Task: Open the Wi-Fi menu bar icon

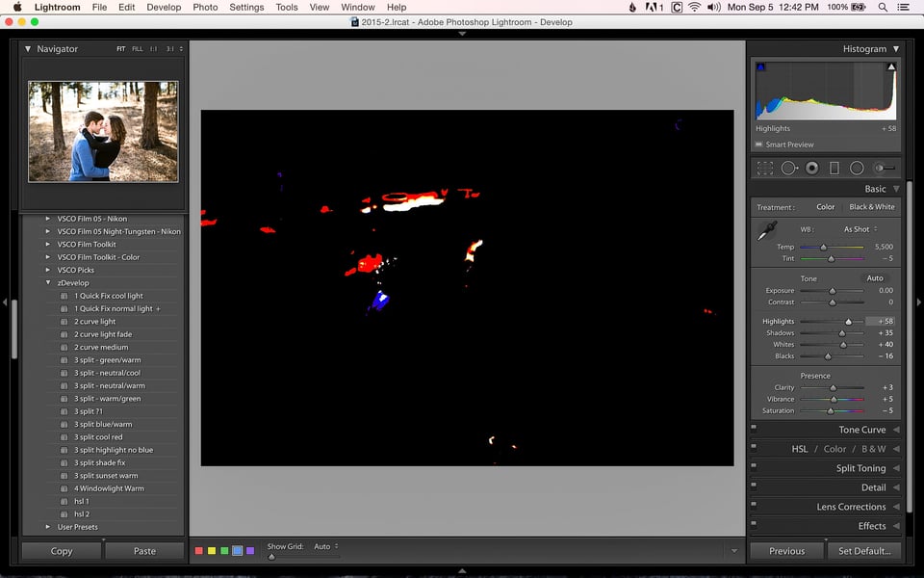Action: click(x=695, y=7)
